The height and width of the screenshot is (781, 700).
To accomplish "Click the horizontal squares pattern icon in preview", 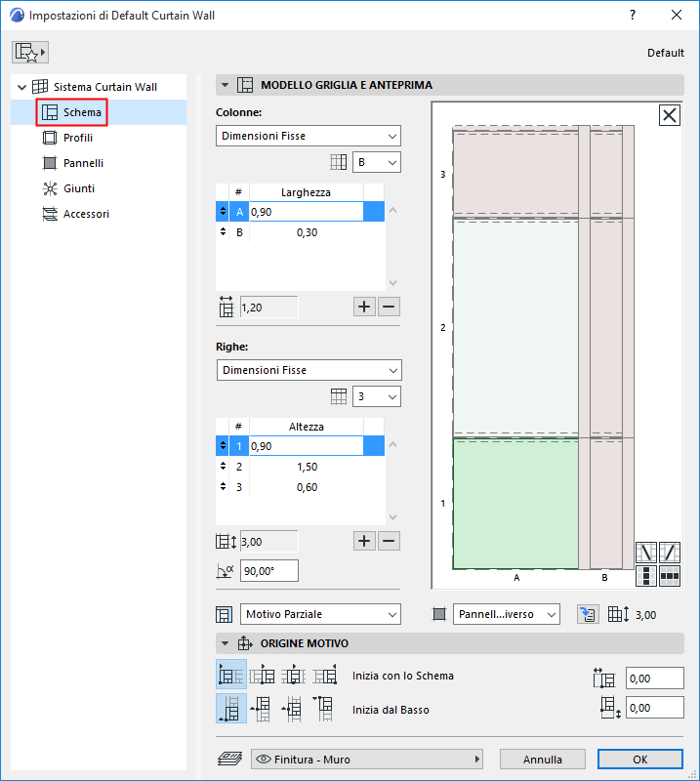I will (x=669, y=576).
